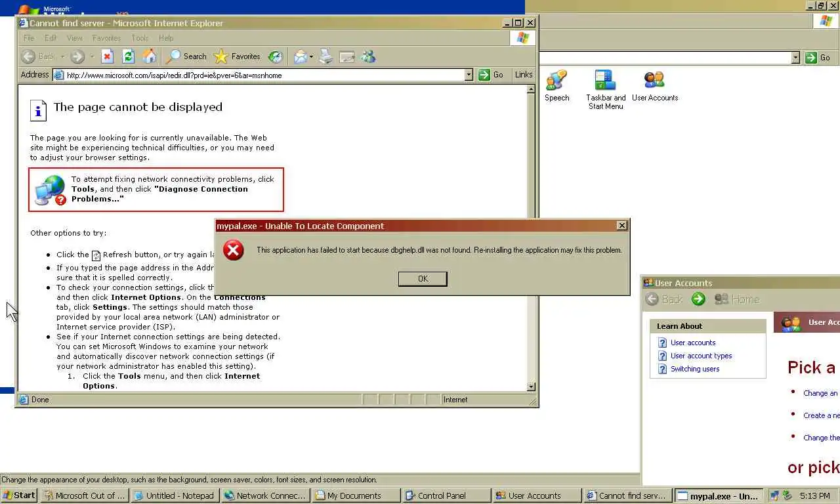Click the Mail icon in Internet Explorer toolbar
This screenshot has height=504, width=840.
300,56
